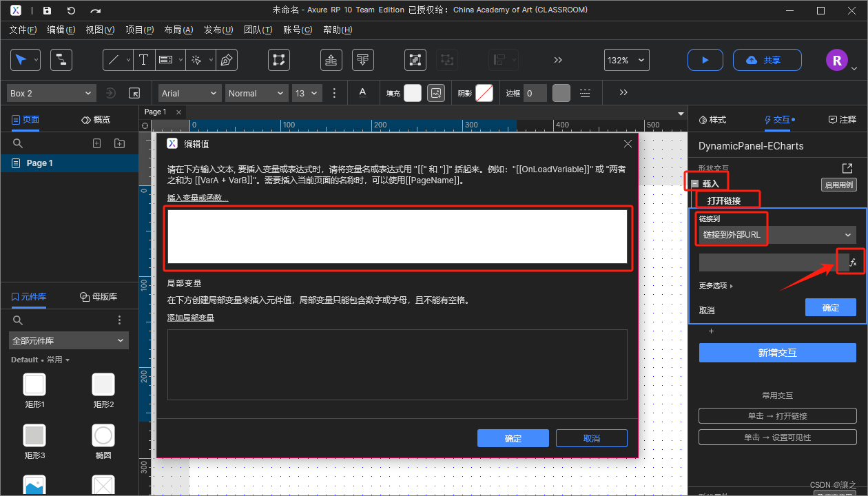
Task: Open border line style options
Action: (x=585, y=93)
